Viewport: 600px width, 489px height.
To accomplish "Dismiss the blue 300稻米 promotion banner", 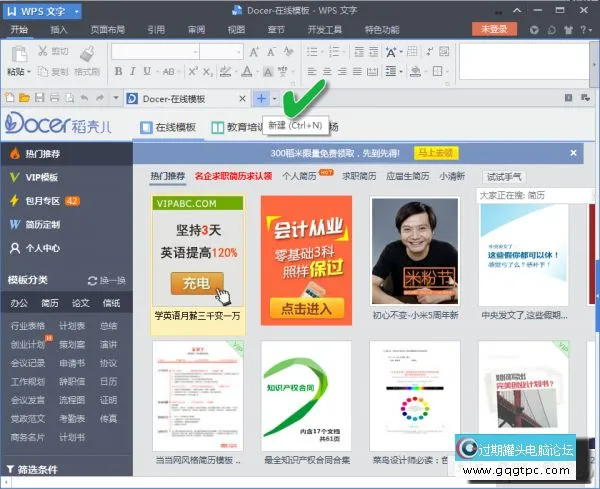I will tap(573, 153).
